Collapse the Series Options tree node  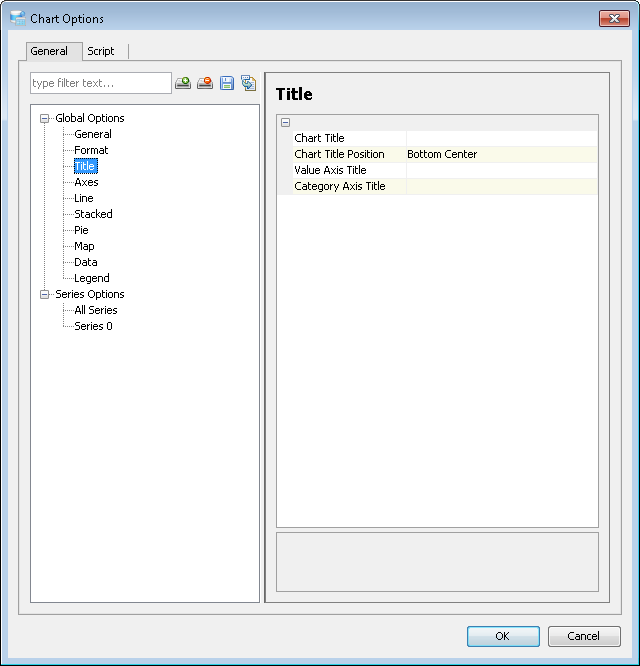click(x=45, y=294)
